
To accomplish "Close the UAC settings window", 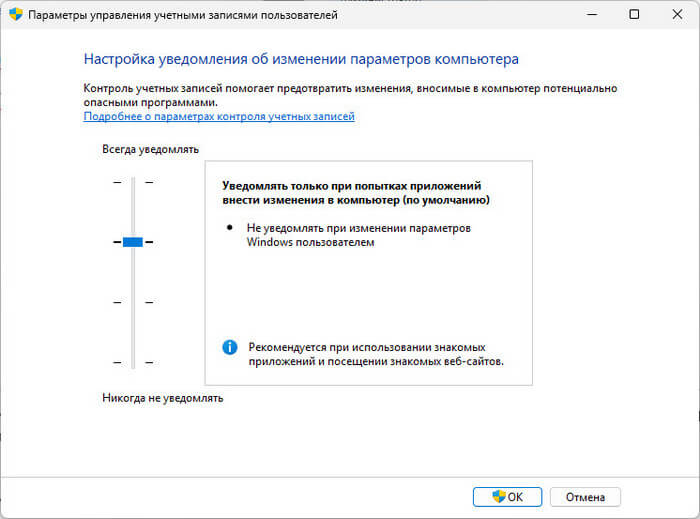I will (x=677, y=14).
